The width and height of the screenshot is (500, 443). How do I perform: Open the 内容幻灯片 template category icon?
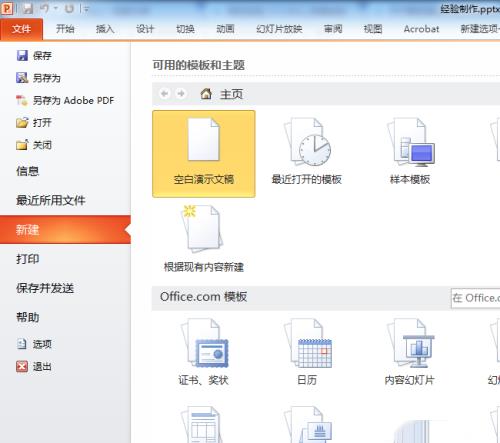click(411, 343)
